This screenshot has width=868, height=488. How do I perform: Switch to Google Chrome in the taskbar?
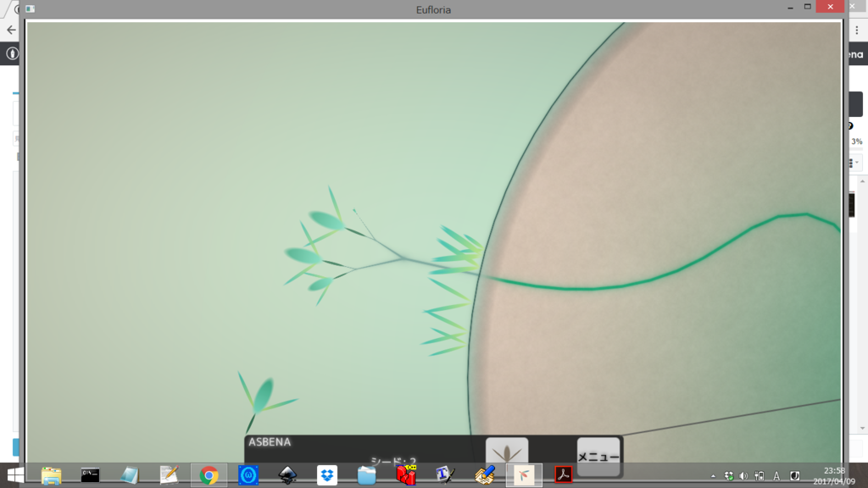(x=209, y=475)
